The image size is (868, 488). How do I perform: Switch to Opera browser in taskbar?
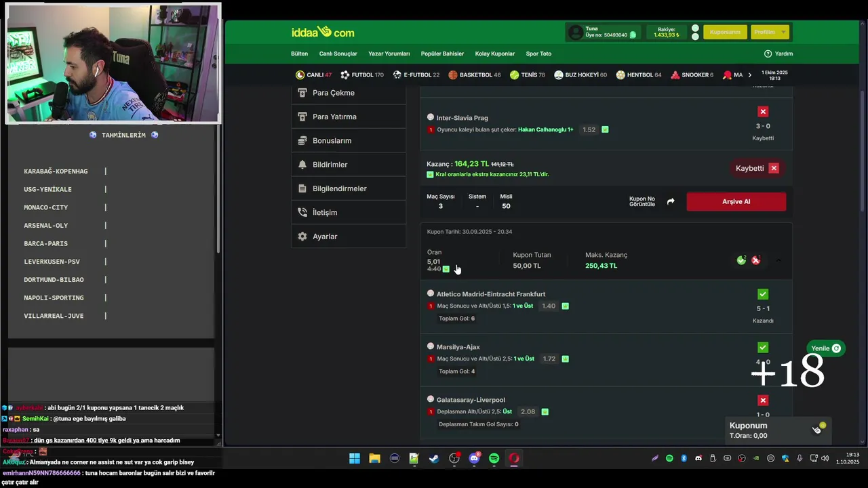tap(514, 458)
